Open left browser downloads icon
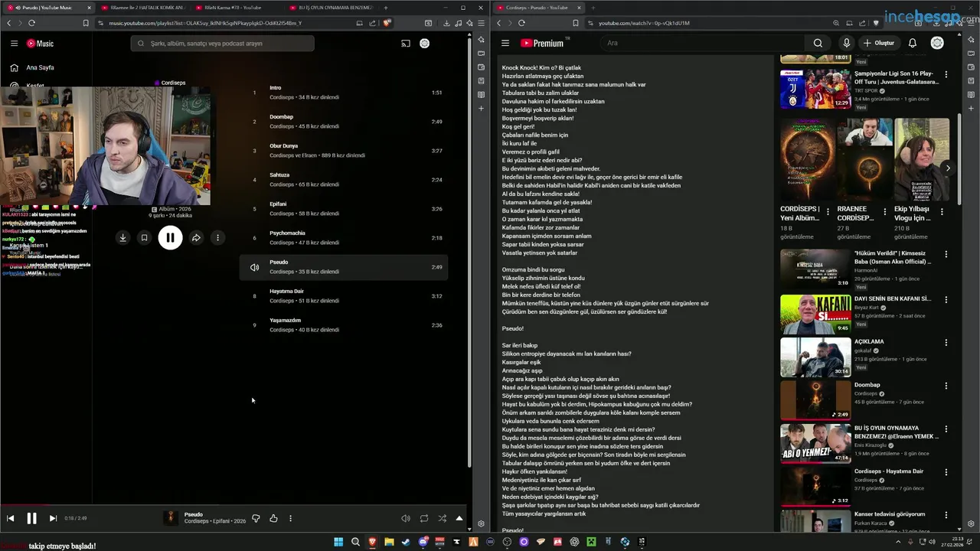Image resolution: width=980 pixels, height=551 pixels. 446,23
